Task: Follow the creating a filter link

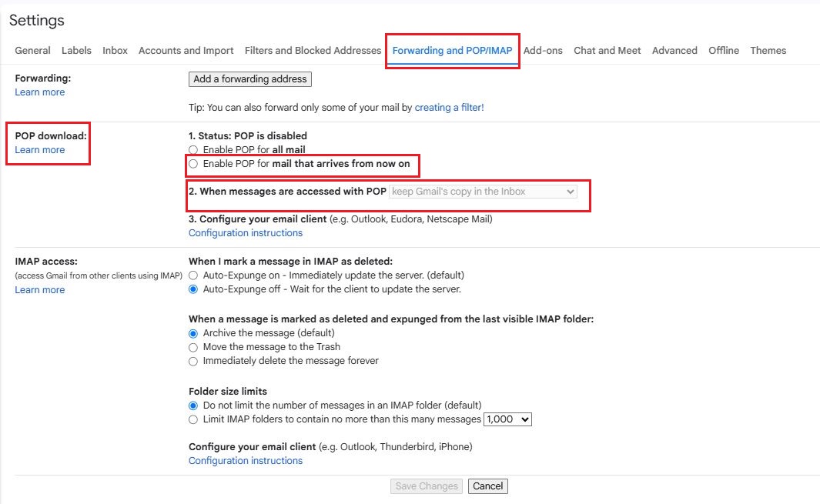Action: coord(449,108)
